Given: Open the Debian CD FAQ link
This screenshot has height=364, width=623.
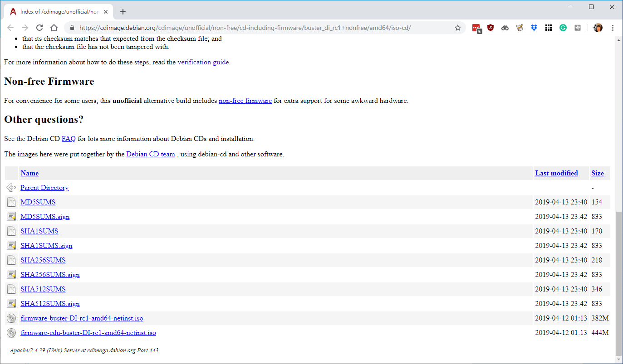Looking at the screenshot, I should pos(69,139).
